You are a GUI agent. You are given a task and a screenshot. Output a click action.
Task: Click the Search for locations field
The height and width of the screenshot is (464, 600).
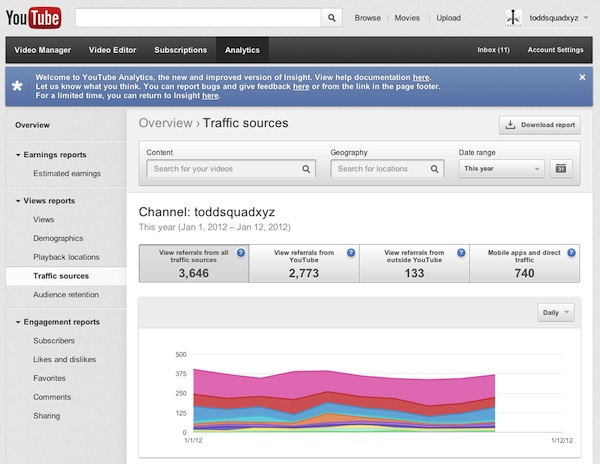pyautogui.click(x=387, y=169)
